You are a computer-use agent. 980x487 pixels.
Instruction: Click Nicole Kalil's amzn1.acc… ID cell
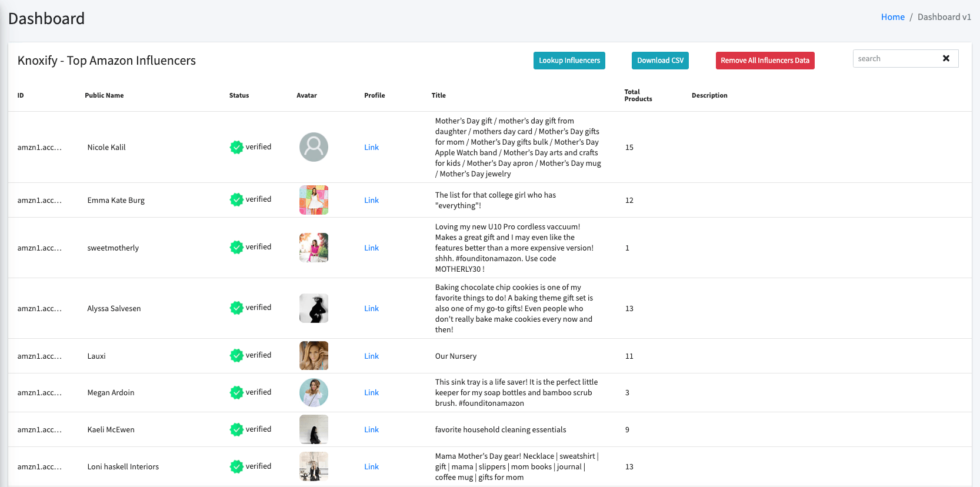(x=39, y=148)
